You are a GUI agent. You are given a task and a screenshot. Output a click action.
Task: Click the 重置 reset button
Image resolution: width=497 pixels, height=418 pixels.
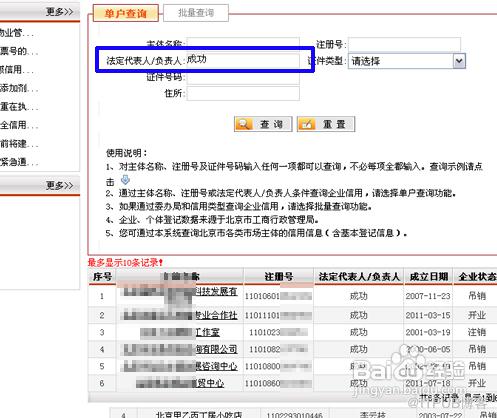[326, 124]
